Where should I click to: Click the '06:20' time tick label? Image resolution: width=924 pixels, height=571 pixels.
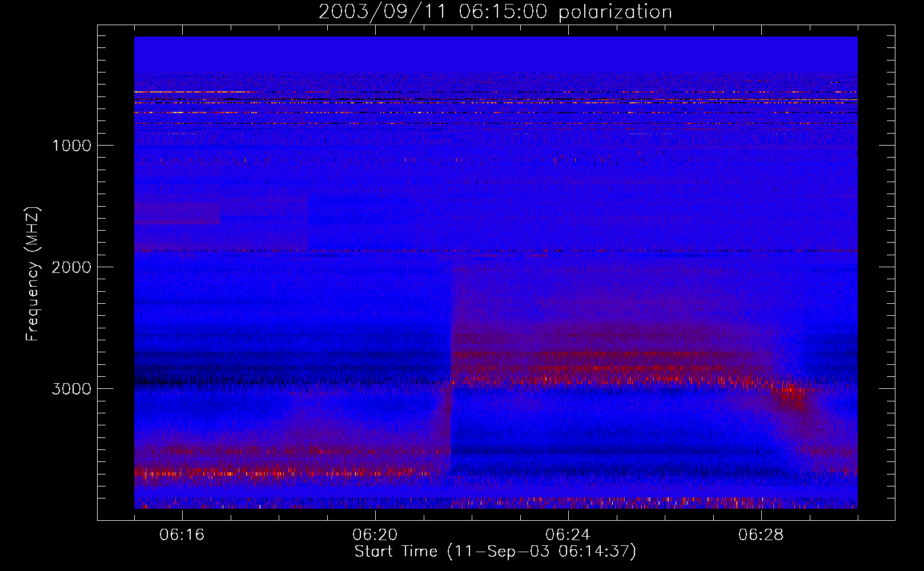[x=375, y=535]
